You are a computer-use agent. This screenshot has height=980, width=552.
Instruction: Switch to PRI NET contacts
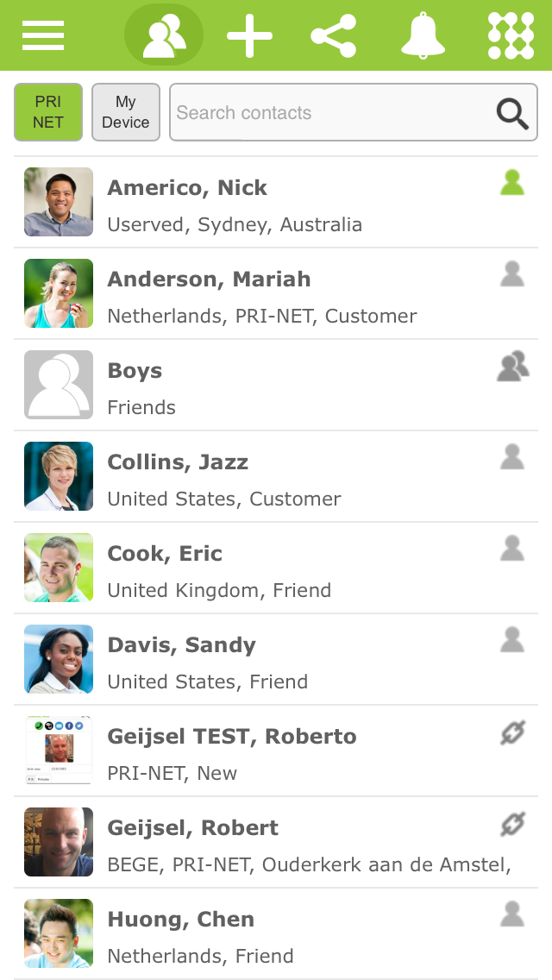coord(48,112)
